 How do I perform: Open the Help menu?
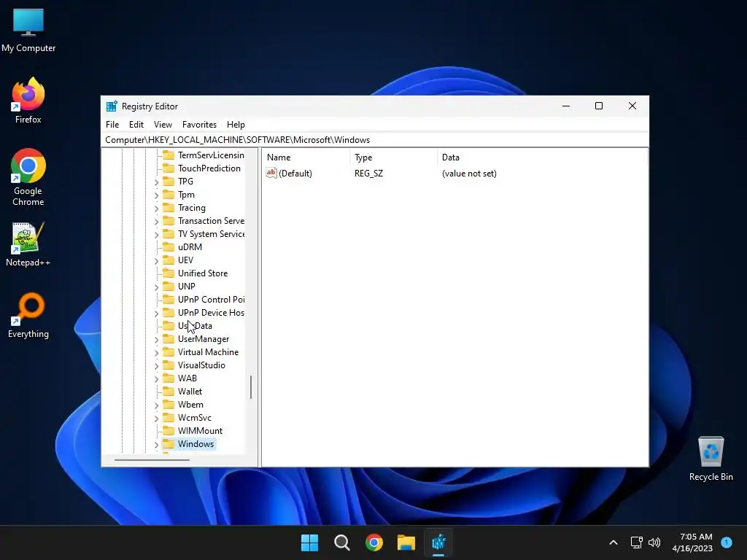236,124
